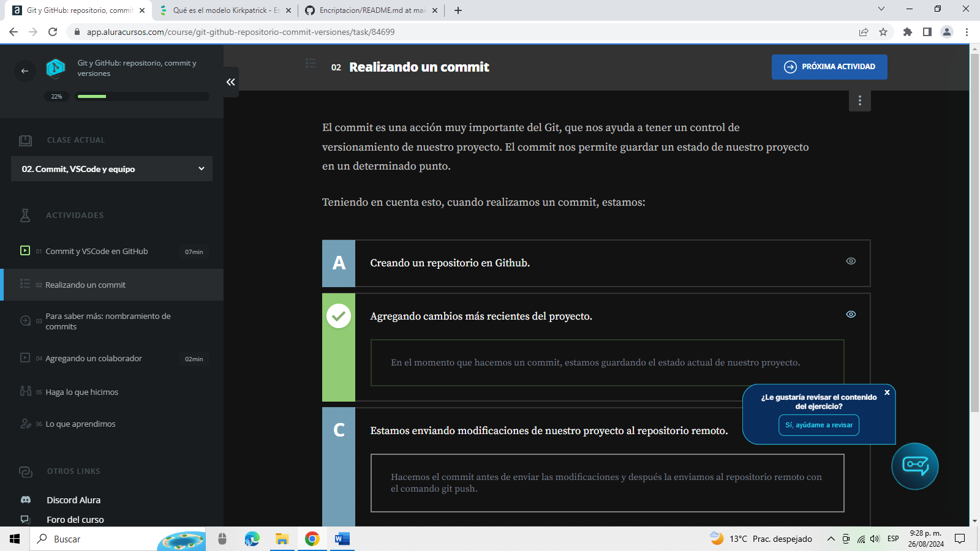Share this page icon in address bar

(864, 32)
